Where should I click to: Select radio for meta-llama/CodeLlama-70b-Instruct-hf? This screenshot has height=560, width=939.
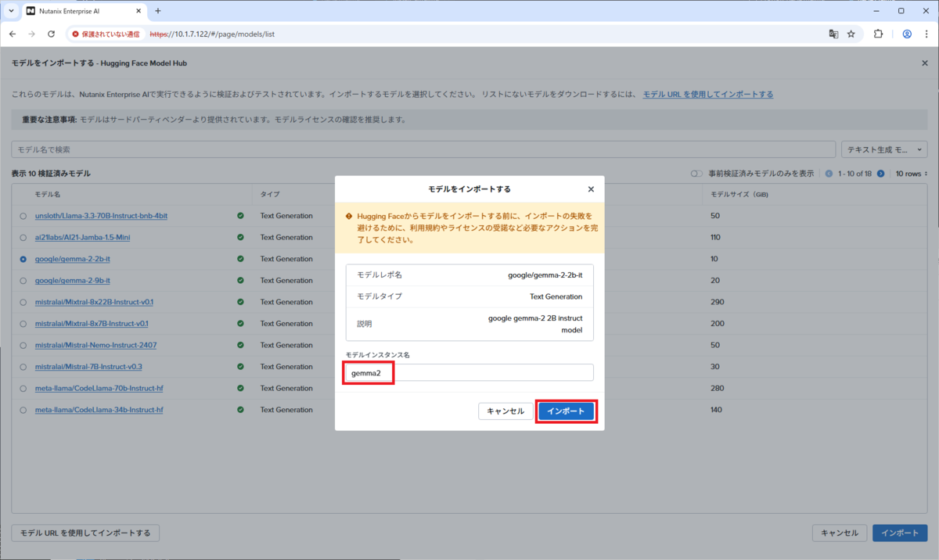click(x=23, y=388)
